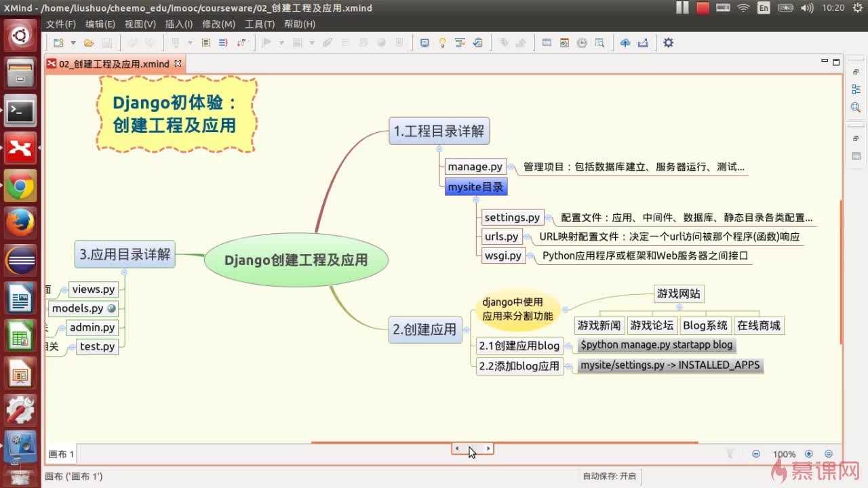Zoom in with the plus button

[x=809, y=454]
